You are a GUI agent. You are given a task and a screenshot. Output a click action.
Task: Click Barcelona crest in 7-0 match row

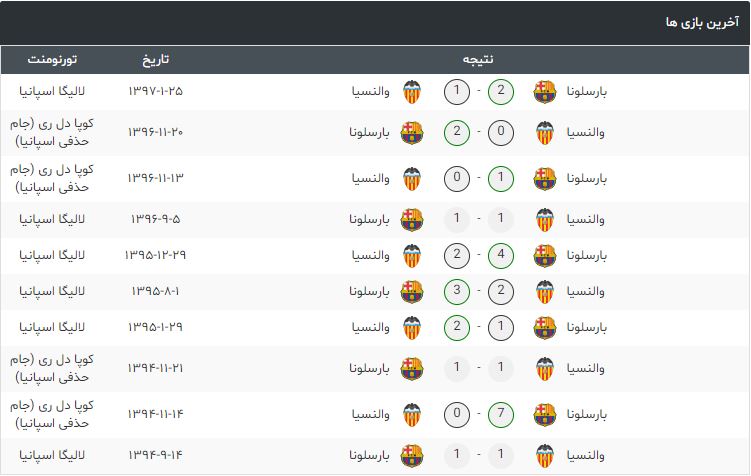tap(545, 415)
